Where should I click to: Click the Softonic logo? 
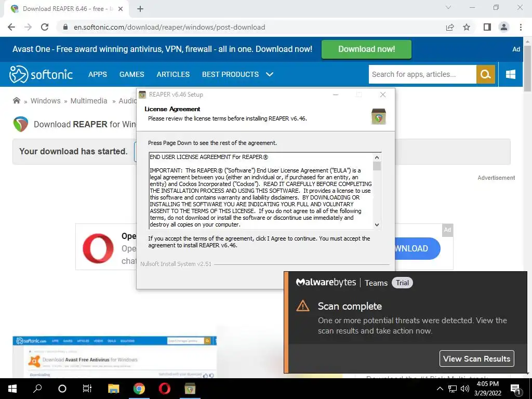click(x=41, y=74)
